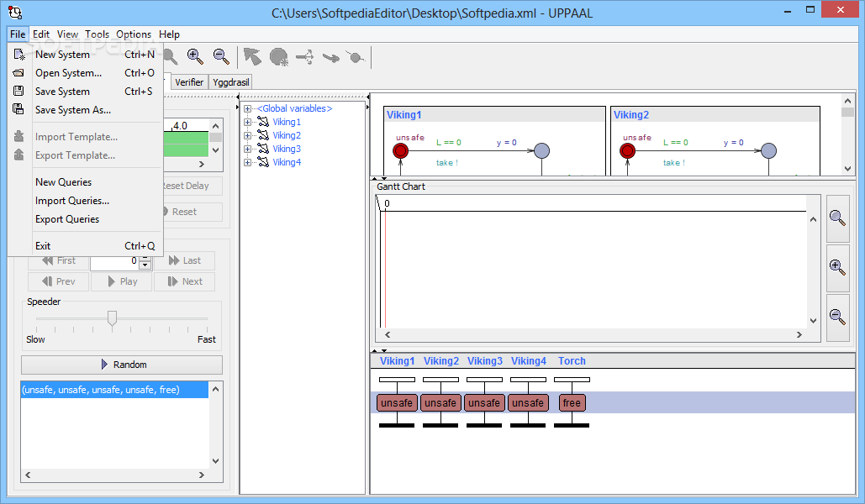Click the Prev trace button
The image size is (865, 504).
click(58, 281)
